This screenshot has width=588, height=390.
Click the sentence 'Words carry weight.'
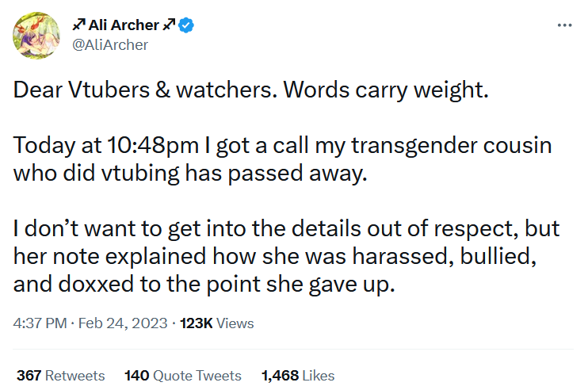[386, 90]
